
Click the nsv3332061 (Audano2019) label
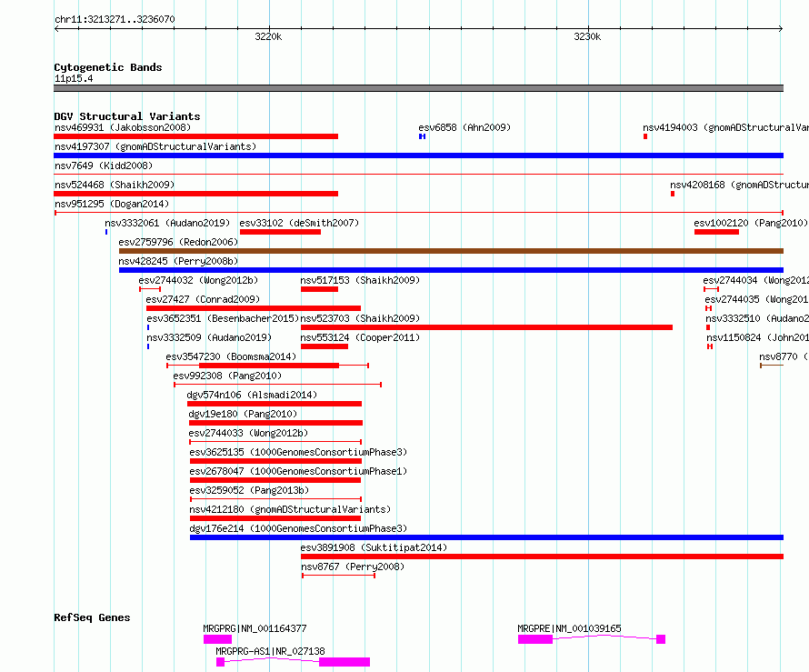pyautogui.click(x=167, y=223)
